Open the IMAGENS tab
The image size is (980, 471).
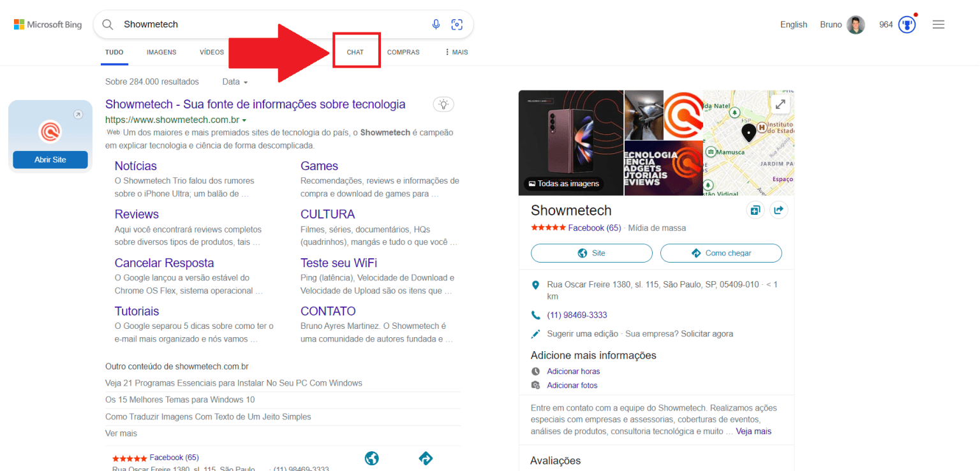click(161, 52)
